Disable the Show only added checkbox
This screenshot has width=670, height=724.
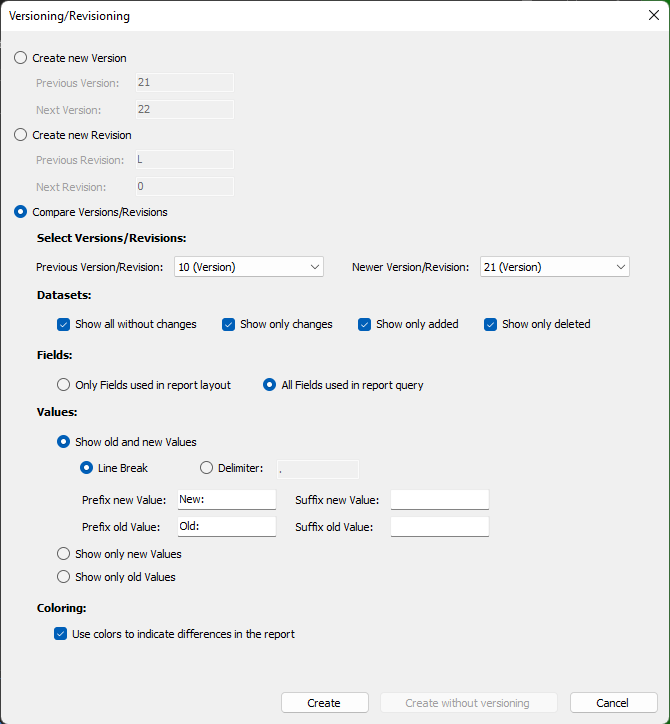pos(365,324)
